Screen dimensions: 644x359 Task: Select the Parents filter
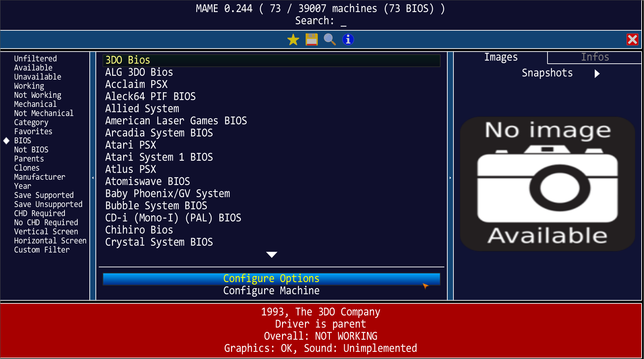29,159
